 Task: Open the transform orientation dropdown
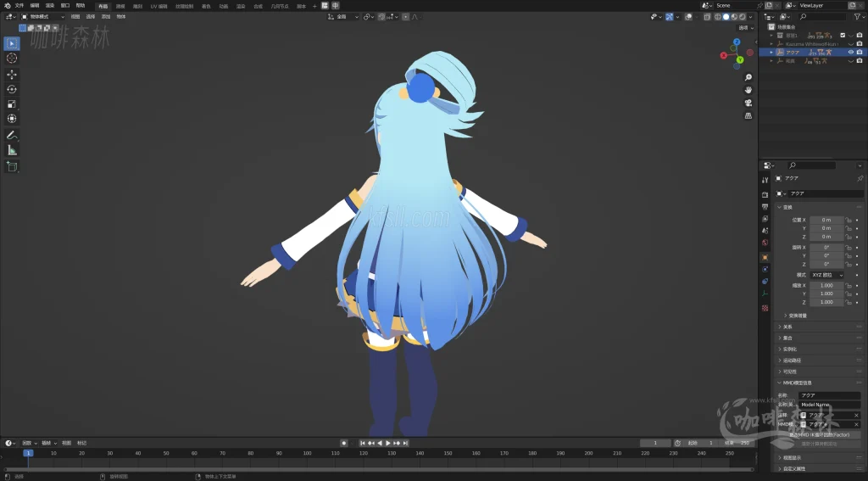point(343,17)
